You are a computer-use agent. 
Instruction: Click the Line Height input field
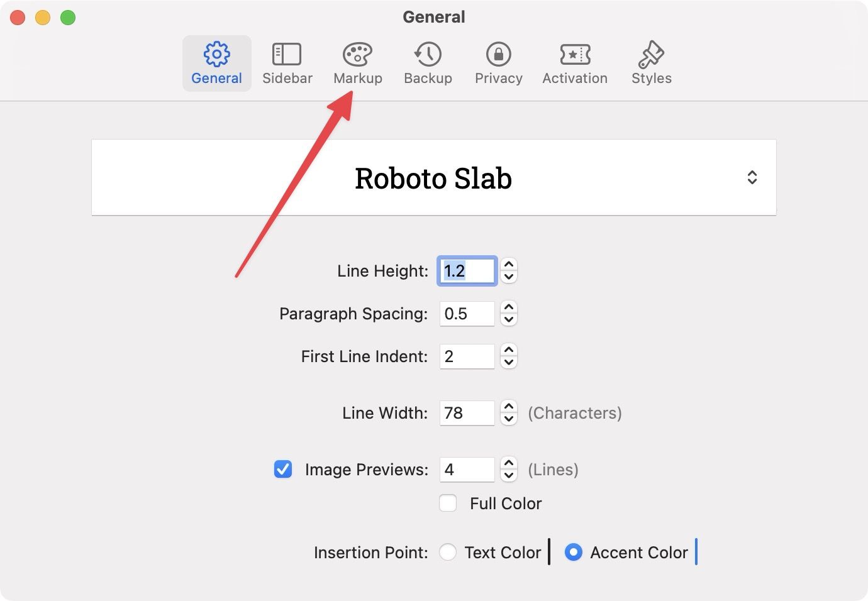tap(467, 271)
